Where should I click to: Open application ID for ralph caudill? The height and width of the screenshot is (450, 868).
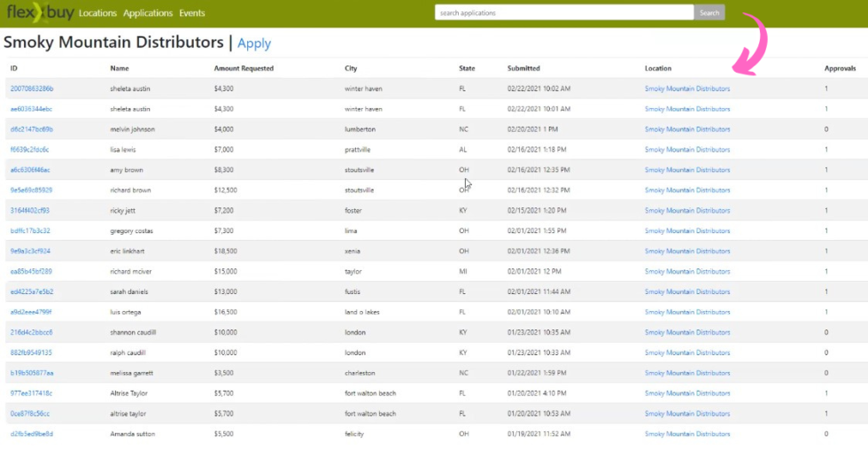(31, 353)
